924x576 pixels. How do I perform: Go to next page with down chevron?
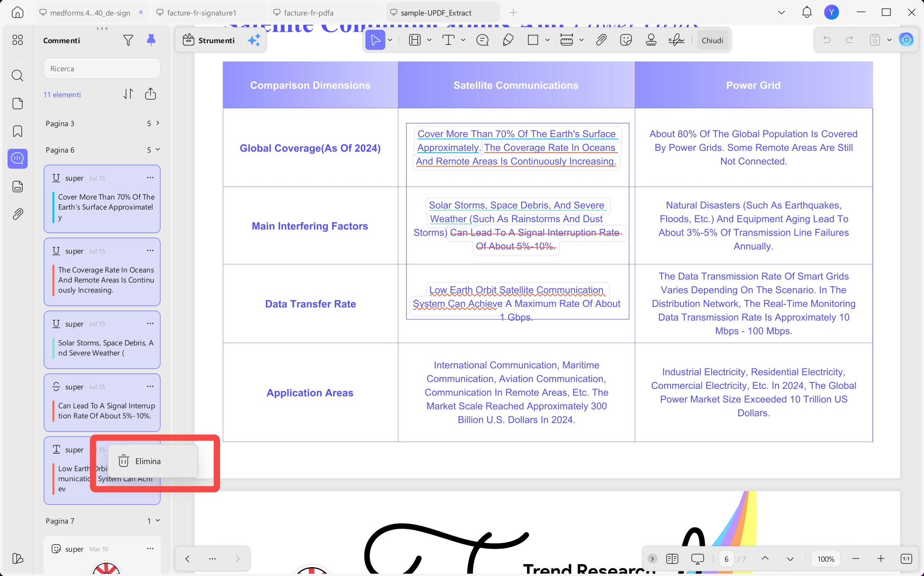click(790, 559)
